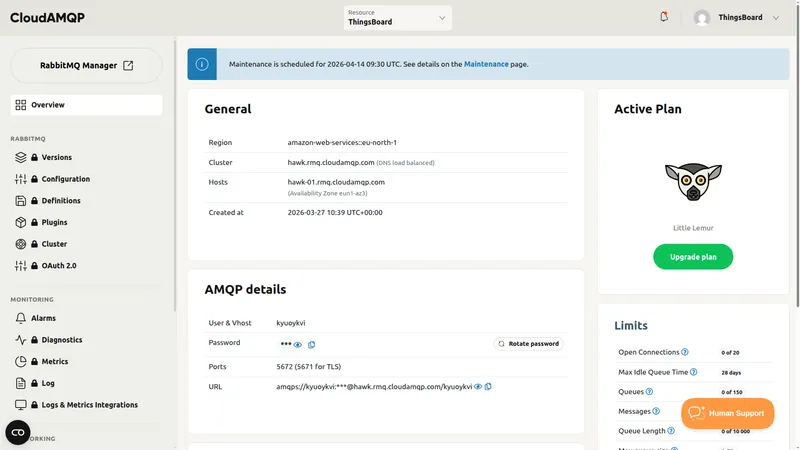
Task: Open RabbitMQ Manager external link
Action: [x=86, y=65]
